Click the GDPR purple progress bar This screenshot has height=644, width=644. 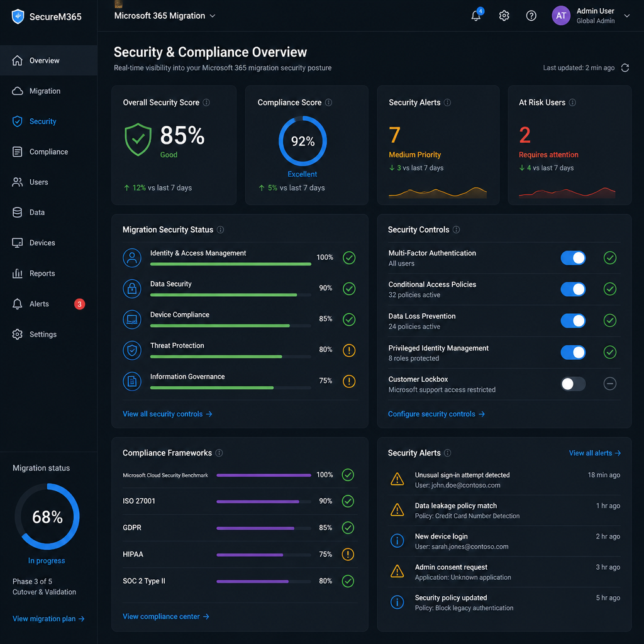point(264,528)
